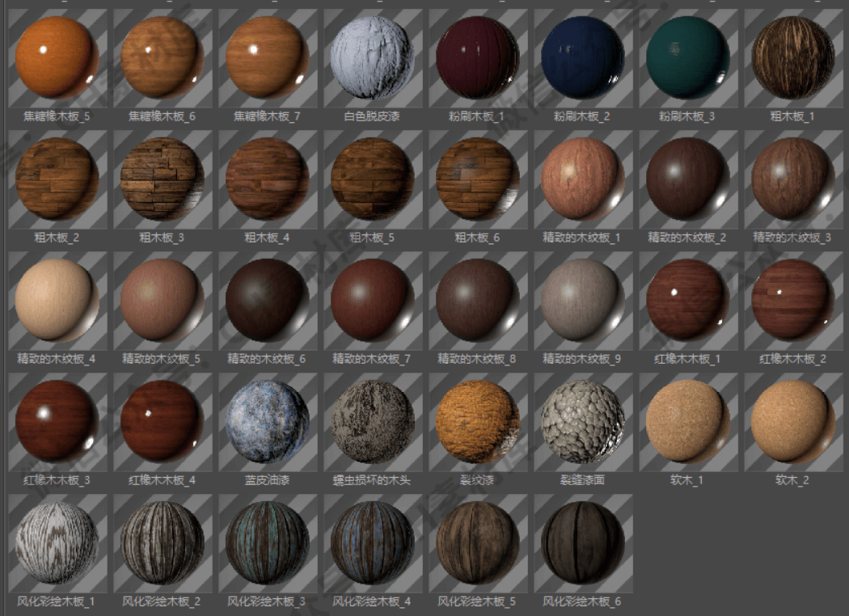Select the white 风化彩绘木板_1 weathered material
Screen dimensions: 849x616
point(55,542)
